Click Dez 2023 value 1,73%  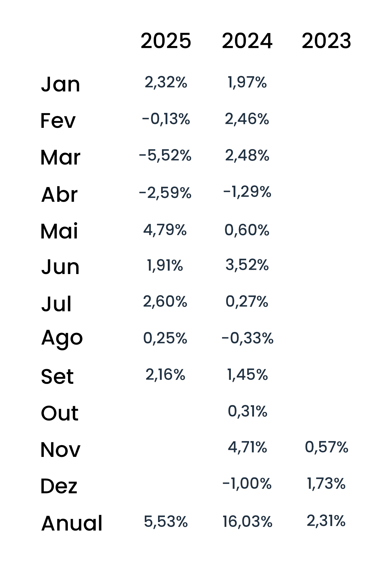coord(326,483)
